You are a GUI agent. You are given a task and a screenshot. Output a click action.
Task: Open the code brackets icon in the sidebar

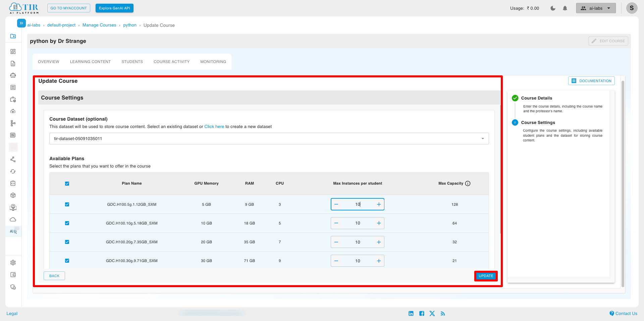point(13,183)
